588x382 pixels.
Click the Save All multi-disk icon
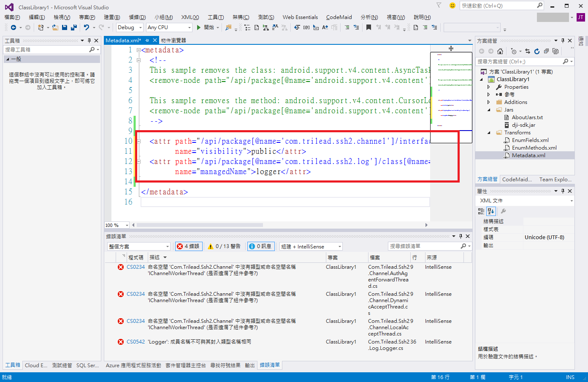[74, 27]
